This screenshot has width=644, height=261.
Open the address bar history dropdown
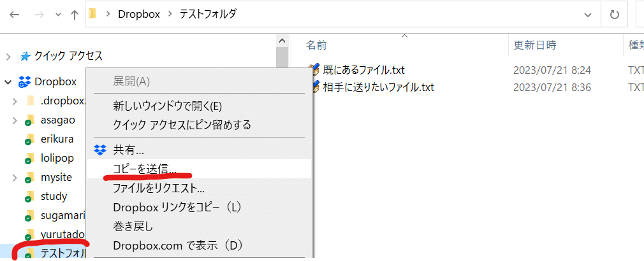(x=587, y=15)
